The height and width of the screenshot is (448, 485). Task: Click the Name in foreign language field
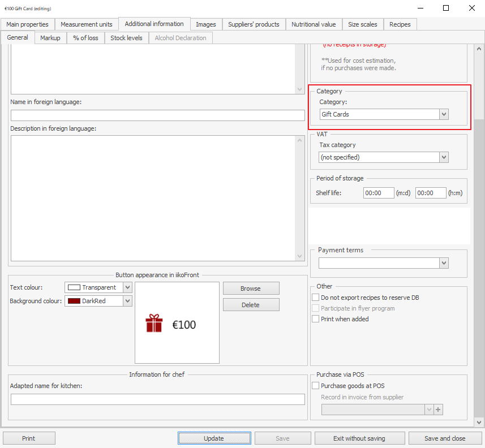click(157, 115)
